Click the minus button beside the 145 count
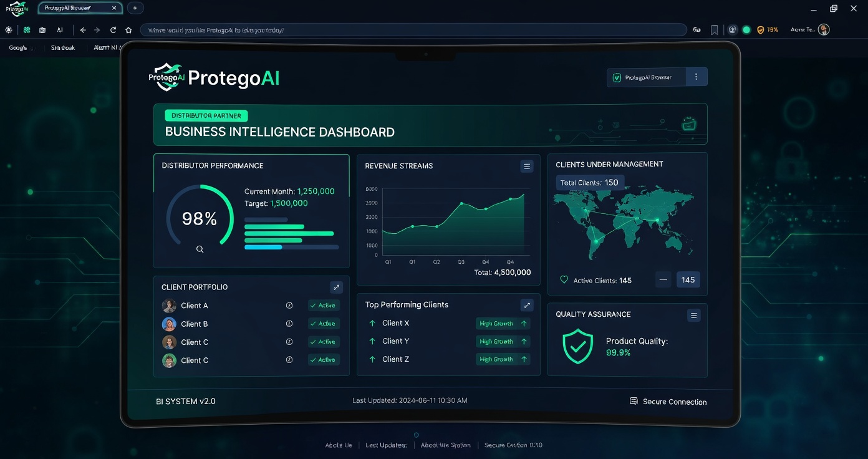Image resolution: width=868 pixels, height=459 pixels. (663, 280)
